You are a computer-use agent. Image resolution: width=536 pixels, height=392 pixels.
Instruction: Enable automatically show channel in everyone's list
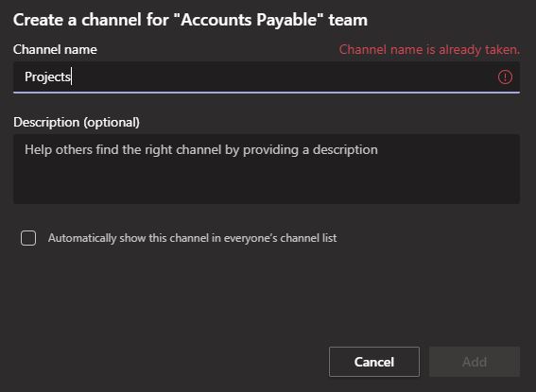coord(28,238)
